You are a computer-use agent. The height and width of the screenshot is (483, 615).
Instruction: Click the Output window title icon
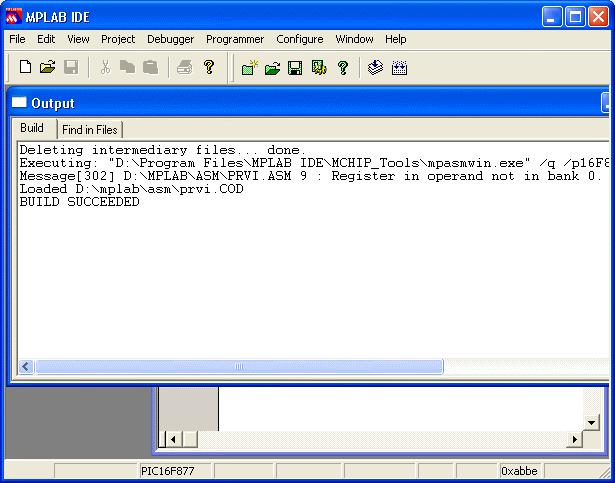coord(19,103)
